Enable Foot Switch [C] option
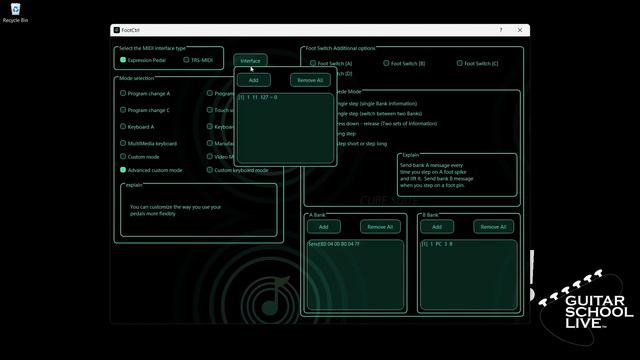 [478, 63]
